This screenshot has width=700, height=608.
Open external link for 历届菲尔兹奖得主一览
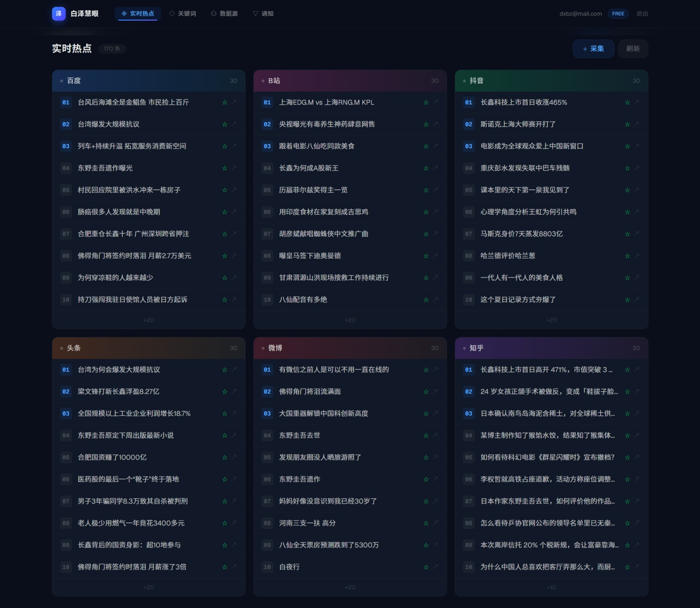pos(435,190)
